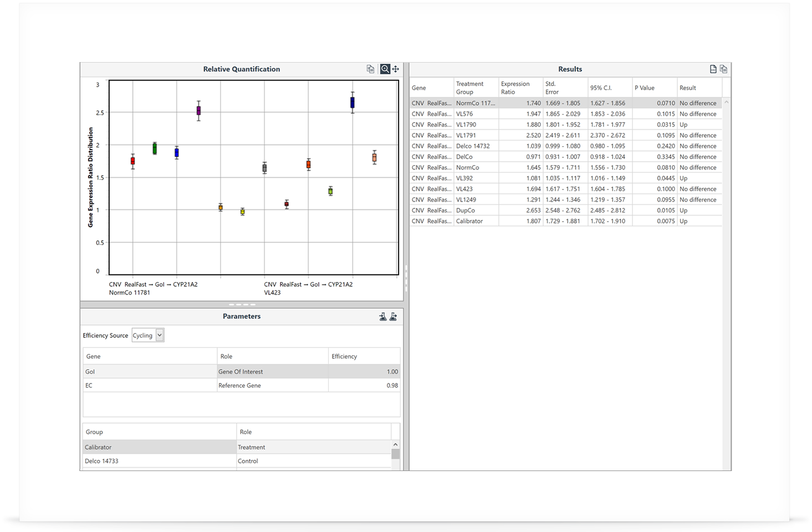Toggle the chart zoom tool
This screenshot has width=812, height=532.
pyautogui.click(x=385, y=69)
